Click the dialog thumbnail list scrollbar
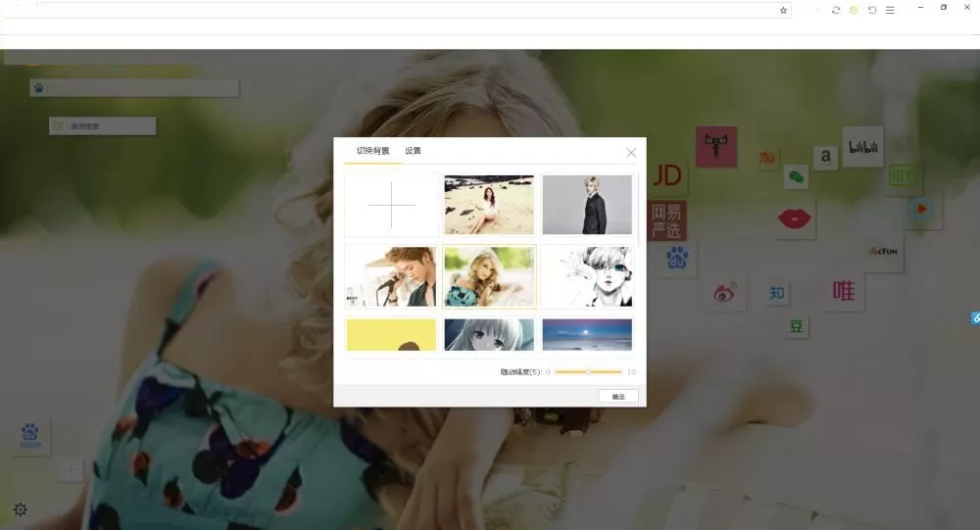 tap(639, 210)
